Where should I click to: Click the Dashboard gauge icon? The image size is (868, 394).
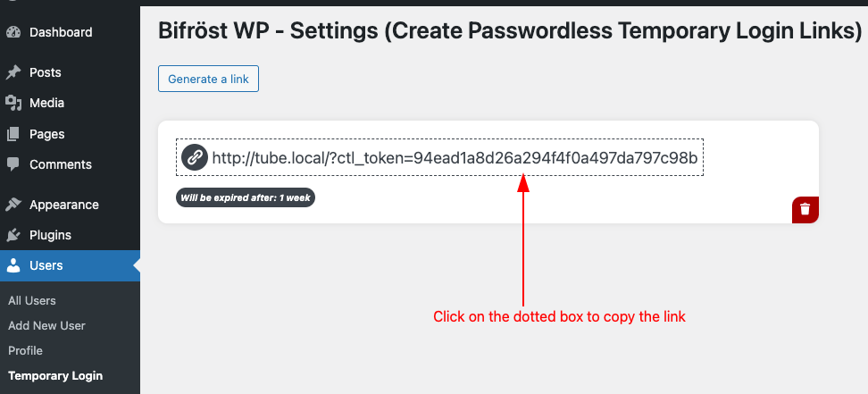click(13, 32)
